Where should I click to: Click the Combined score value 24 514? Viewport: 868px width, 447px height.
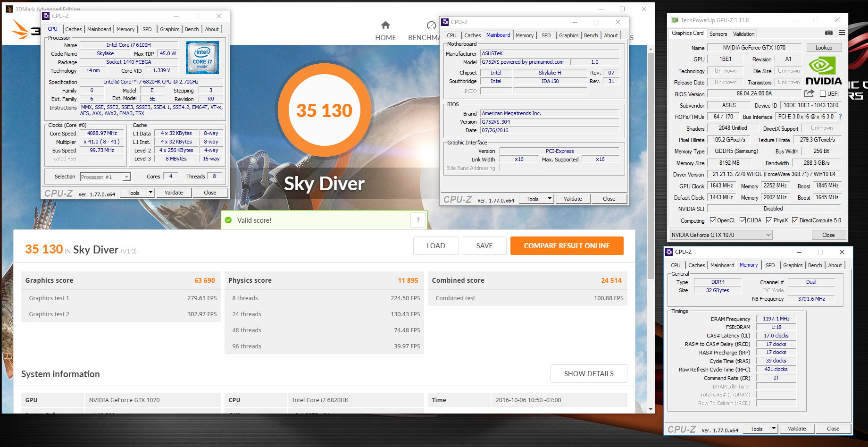(x=611, y=280)
